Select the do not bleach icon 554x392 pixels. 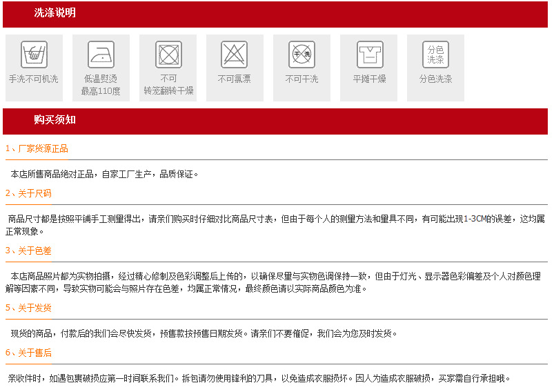pos(234,54)
